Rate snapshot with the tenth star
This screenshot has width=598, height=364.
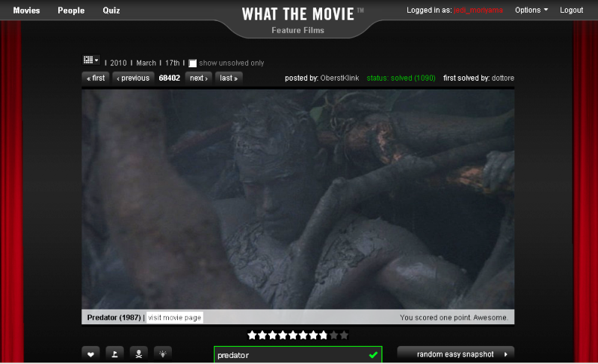point(344,335)
